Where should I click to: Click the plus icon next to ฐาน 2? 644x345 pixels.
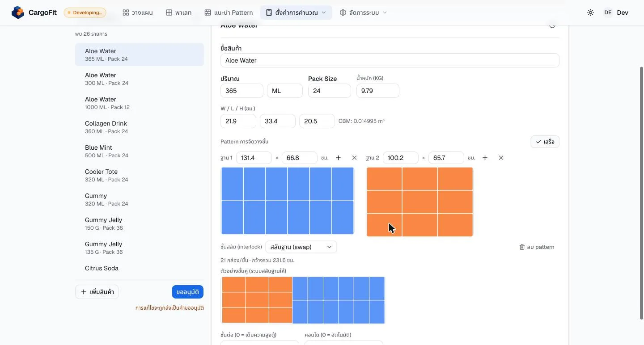(x=485, y=158)
